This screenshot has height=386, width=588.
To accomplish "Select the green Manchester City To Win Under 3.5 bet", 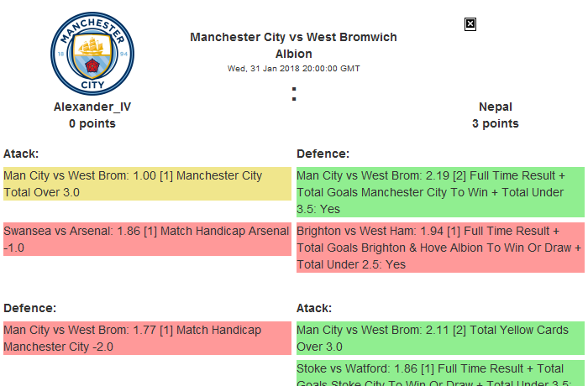I will point(439,193).
